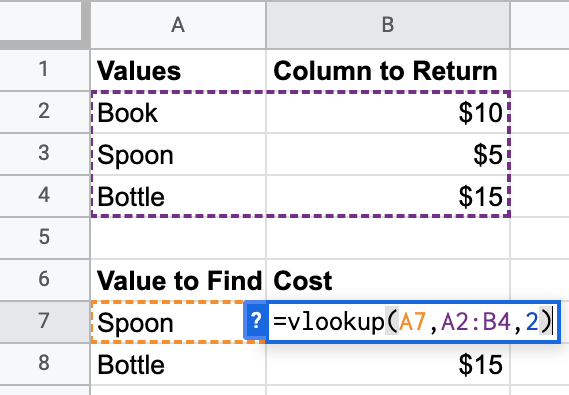This screenshot has height=395, width=569.
Task: Select the Spoon cell in row 7
Action: tap(168, 322)
